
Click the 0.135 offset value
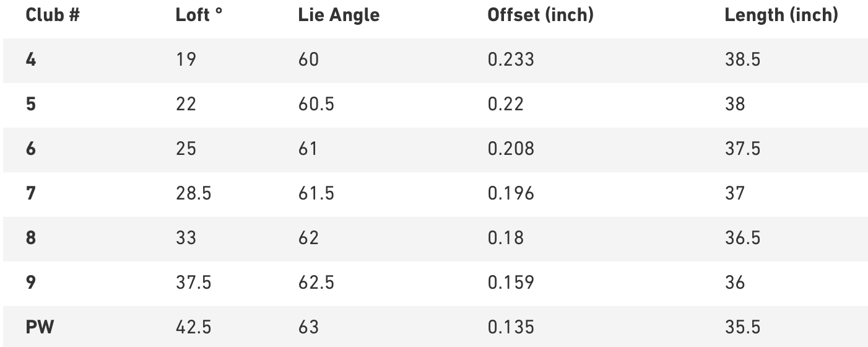[511, 327]
